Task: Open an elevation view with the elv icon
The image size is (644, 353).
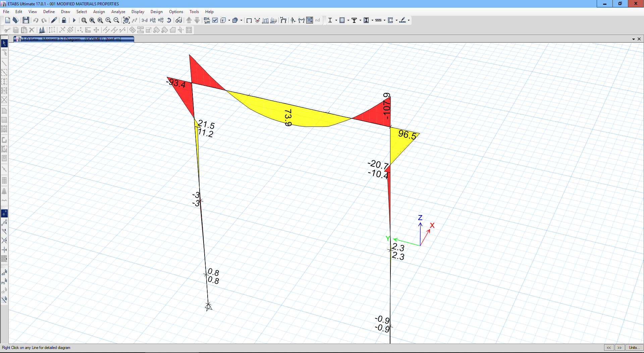Action: pos(161,20)
